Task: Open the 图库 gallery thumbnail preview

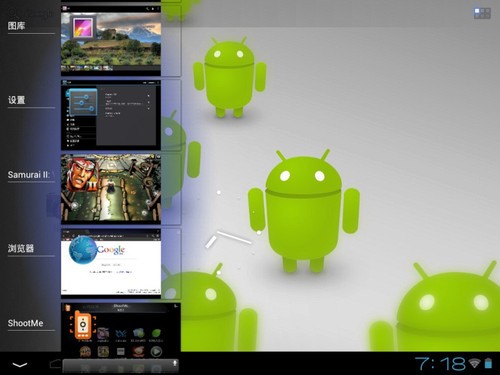Action: 111,42
